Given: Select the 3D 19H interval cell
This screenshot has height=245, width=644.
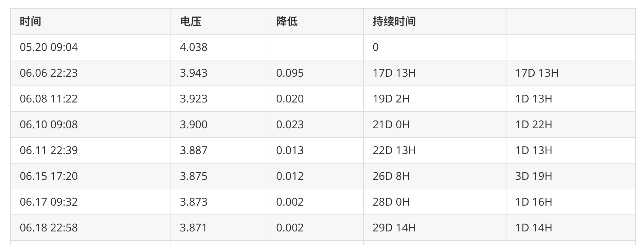Looking at the screenshot, I should pyautogui.click(x=534, y=176).
